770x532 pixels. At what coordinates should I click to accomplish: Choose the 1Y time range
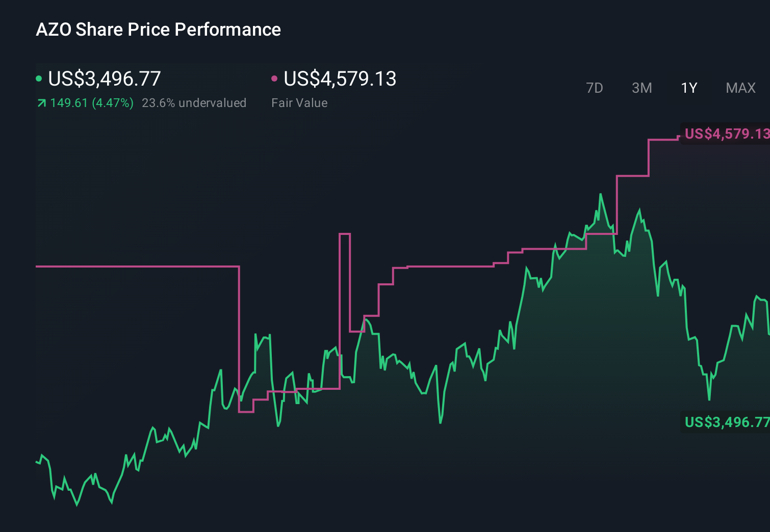click(x=689, y=88)
